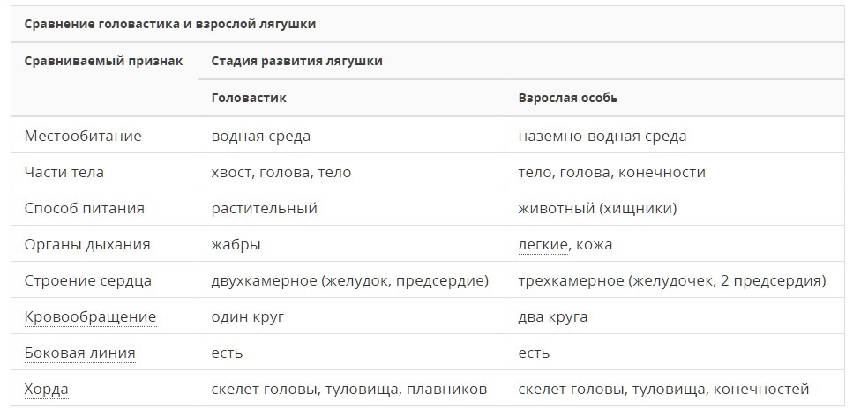
Task: Click the Боковая линия glossary link
Action: tap(79, 353)
